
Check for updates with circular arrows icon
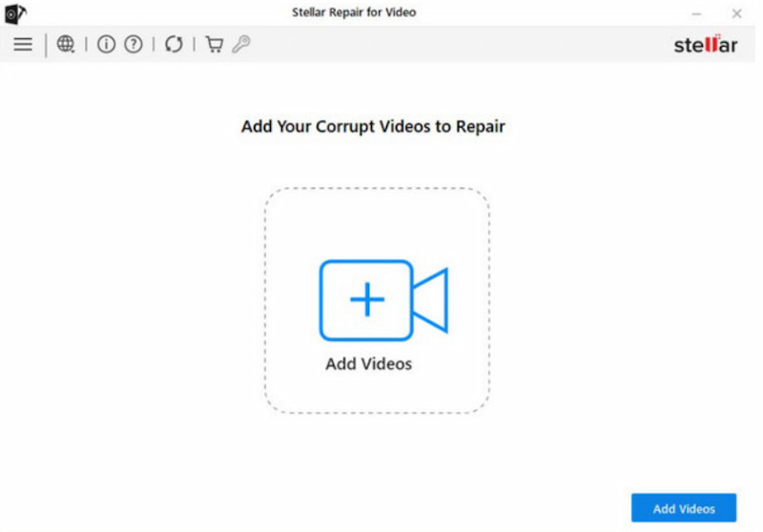[x=174, y=45]
